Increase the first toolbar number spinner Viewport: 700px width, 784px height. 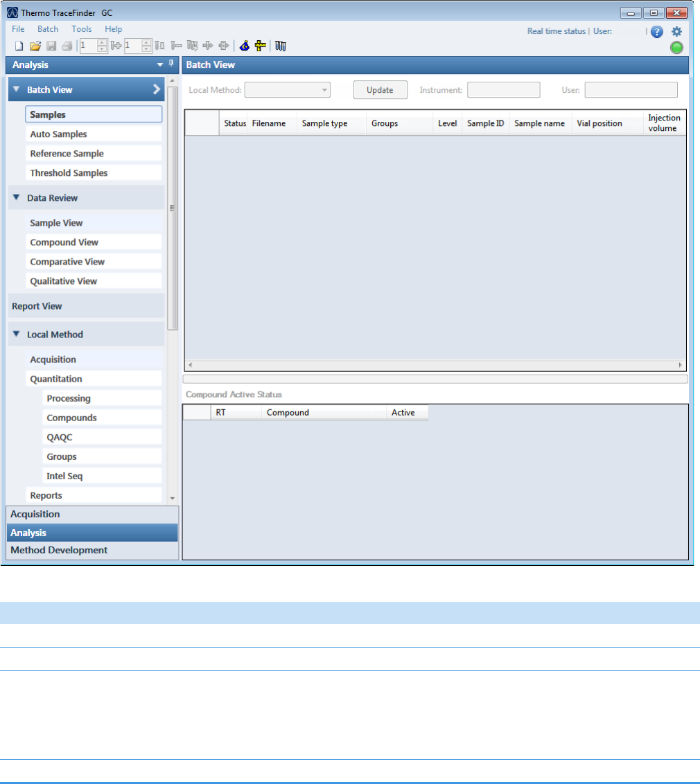pos(102,43)
